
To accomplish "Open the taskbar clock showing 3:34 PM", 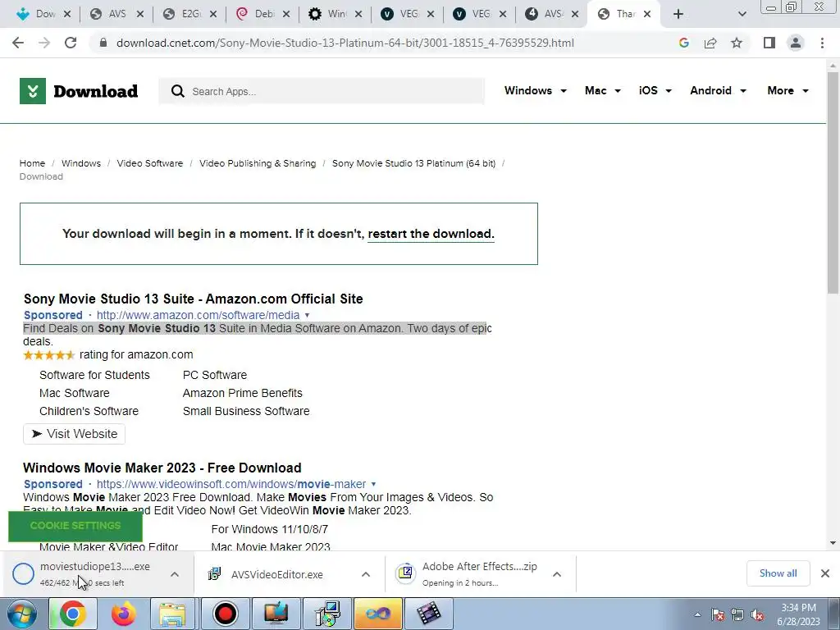I will 798,614.
